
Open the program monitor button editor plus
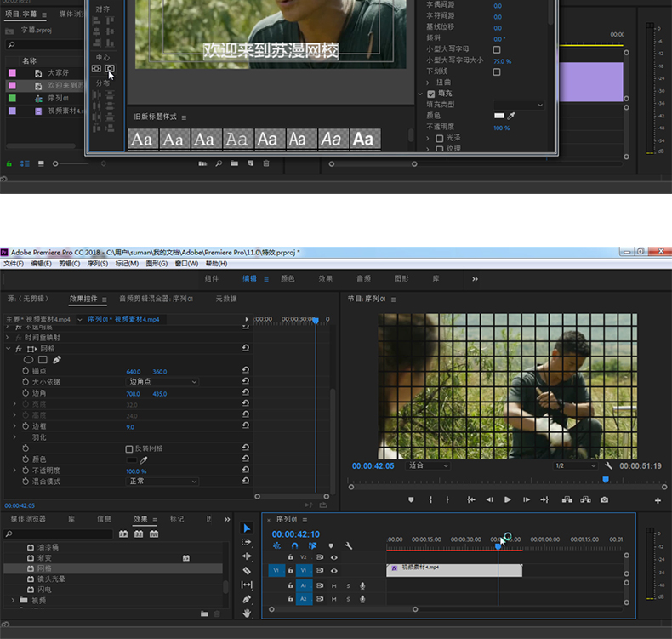[658, 500]
